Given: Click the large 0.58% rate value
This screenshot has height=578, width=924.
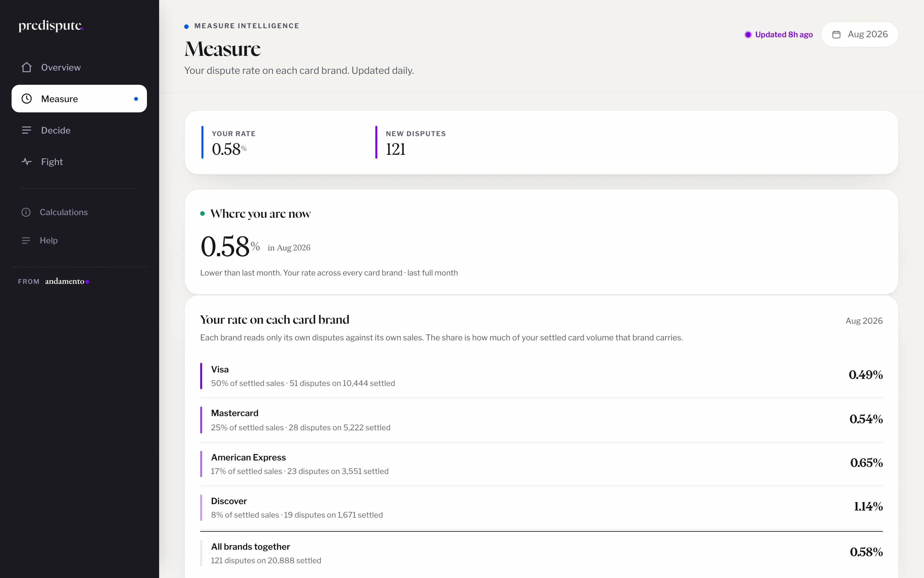Looking at the screenshot, I should click(230, 246).
